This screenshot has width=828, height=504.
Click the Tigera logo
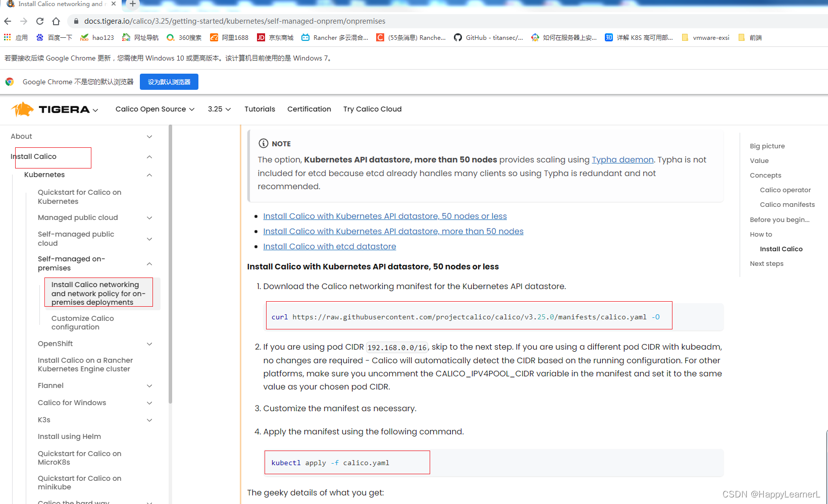tap(50, 109)
